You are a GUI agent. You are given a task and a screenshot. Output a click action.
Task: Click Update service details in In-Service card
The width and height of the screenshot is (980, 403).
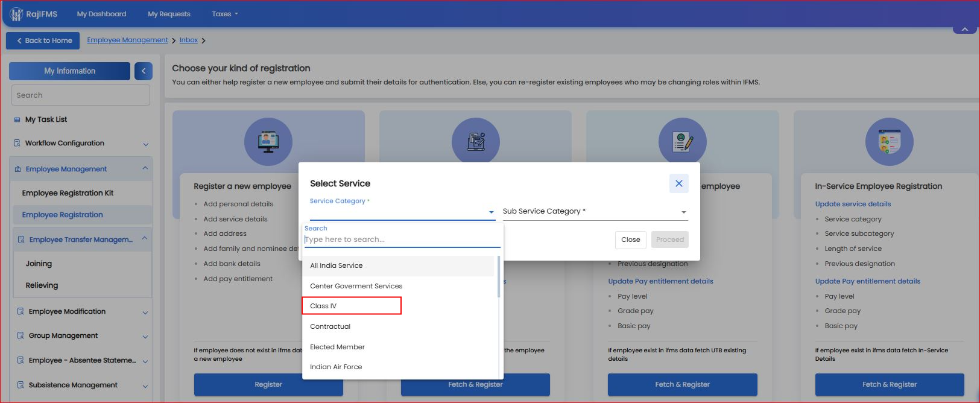point(853,204)
